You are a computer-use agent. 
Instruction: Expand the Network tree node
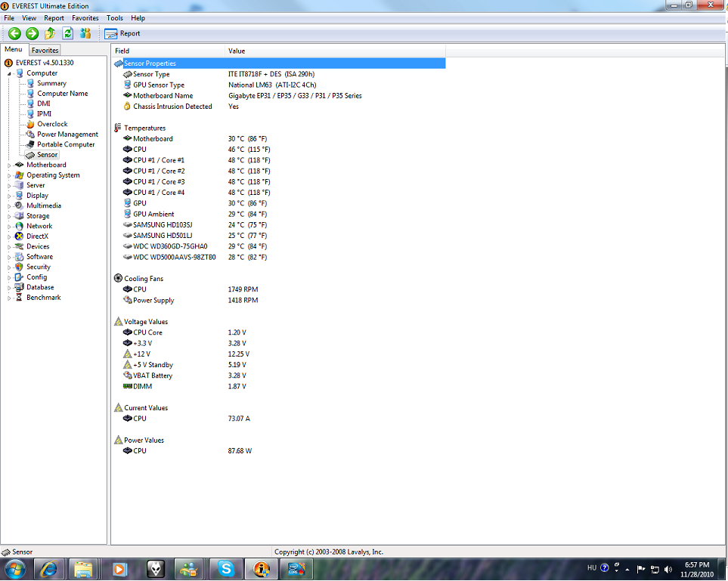[9, 227]
